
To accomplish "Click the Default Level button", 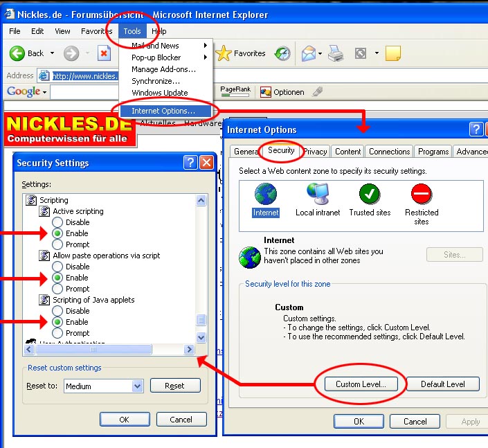I will (443, 384).
